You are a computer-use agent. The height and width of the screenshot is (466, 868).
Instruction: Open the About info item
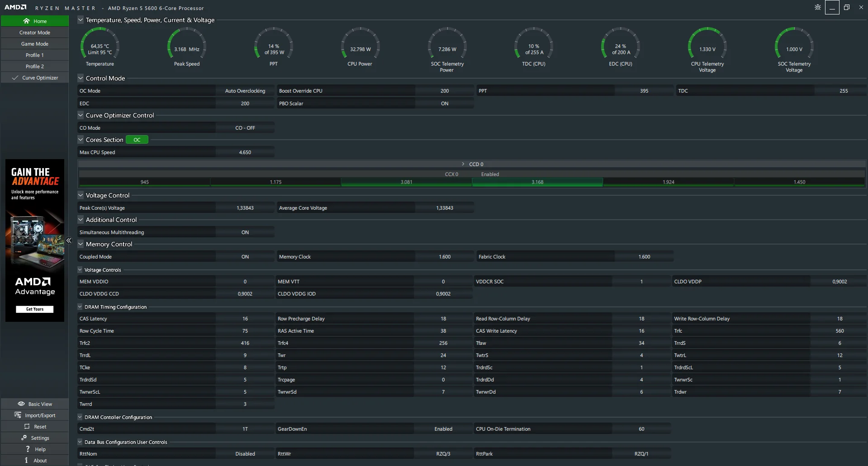click(x=26, y=460)
